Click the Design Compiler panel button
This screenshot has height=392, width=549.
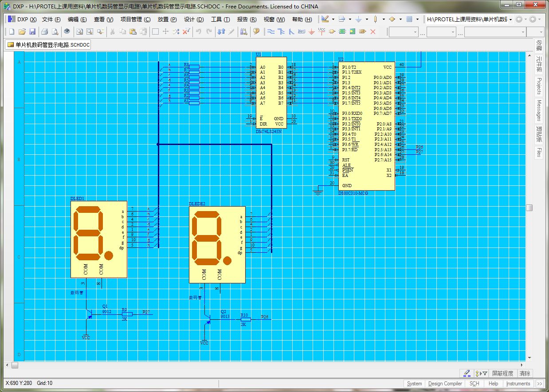445,384
